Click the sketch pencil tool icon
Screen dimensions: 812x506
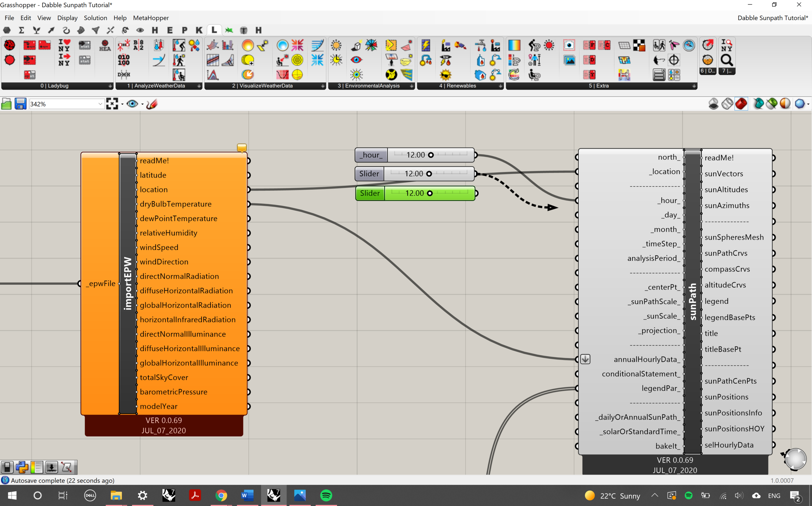point(152,104)
